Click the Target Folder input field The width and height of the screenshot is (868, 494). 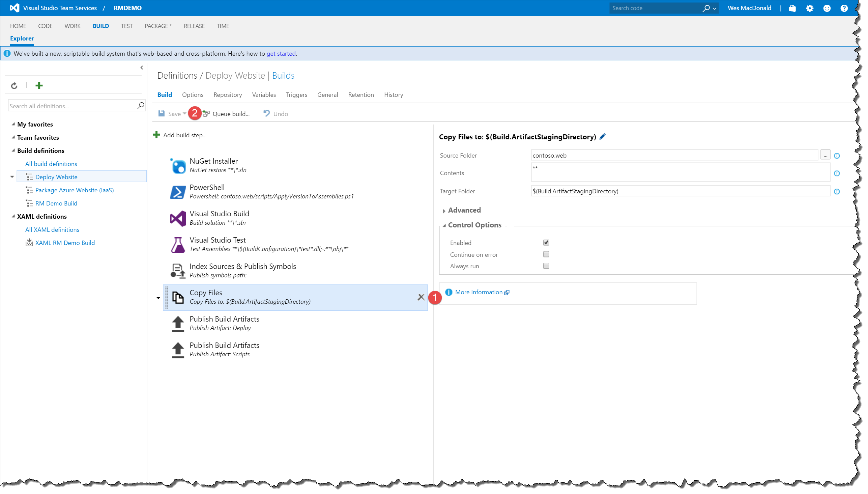[680, 191]
